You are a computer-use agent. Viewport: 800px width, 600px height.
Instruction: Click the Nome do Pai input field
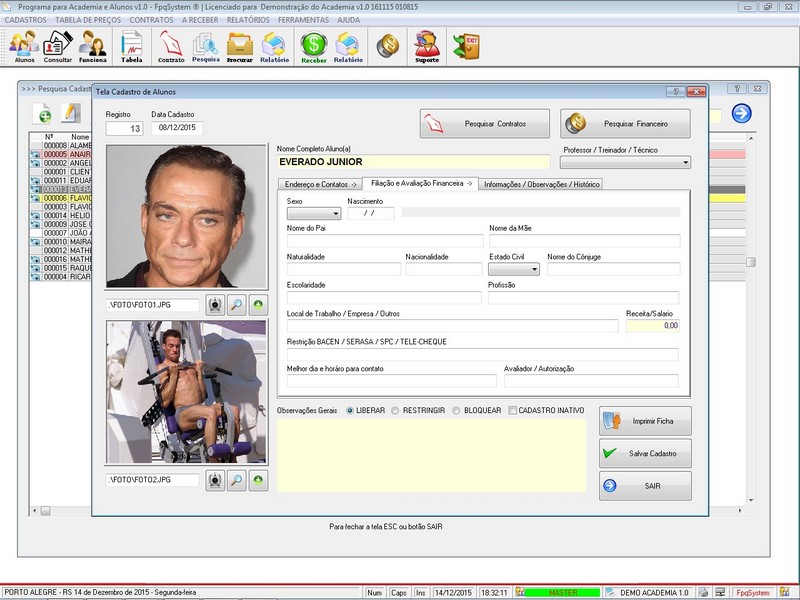pos(384,241)
